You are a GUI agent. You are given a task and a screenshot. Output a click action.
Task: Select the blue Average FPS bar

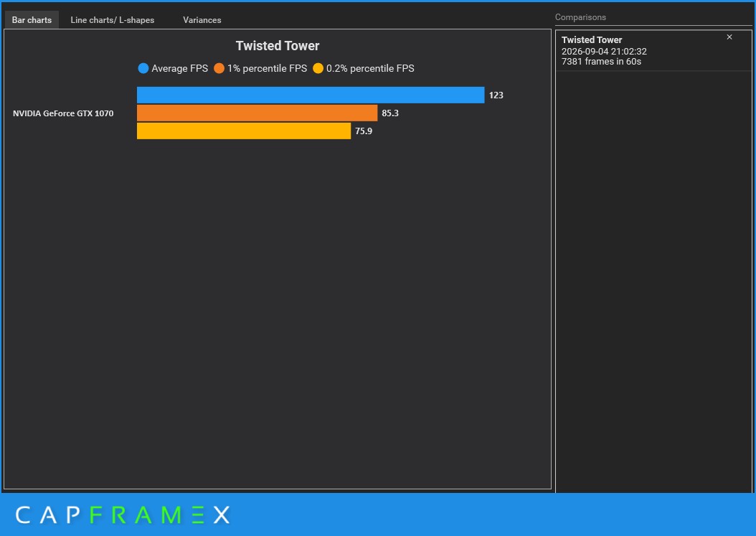click(311, 95)
